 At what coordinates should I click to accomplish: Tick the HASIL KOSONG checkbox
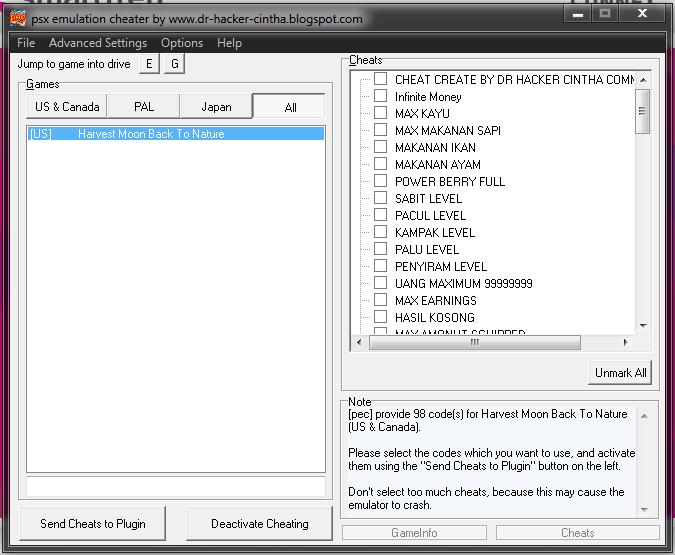click(x=381, y=316)
